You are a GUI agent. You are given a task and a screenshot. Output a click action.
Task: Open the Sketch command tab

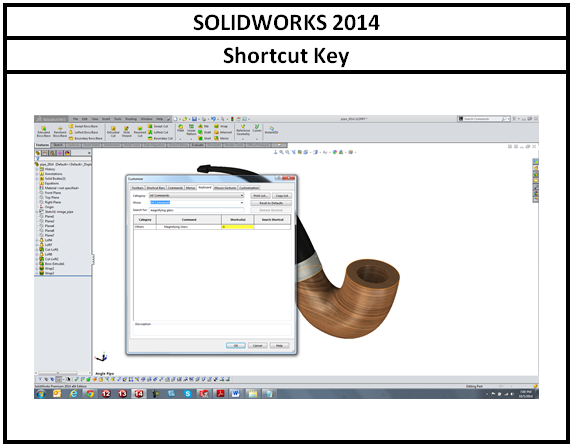click(58, 145)
